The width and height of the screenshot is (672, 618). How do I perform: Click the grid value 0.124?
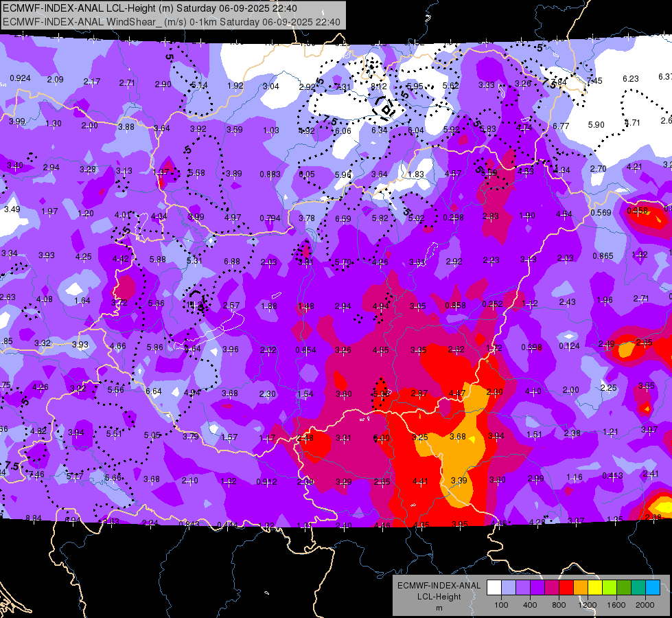[569, 345]
